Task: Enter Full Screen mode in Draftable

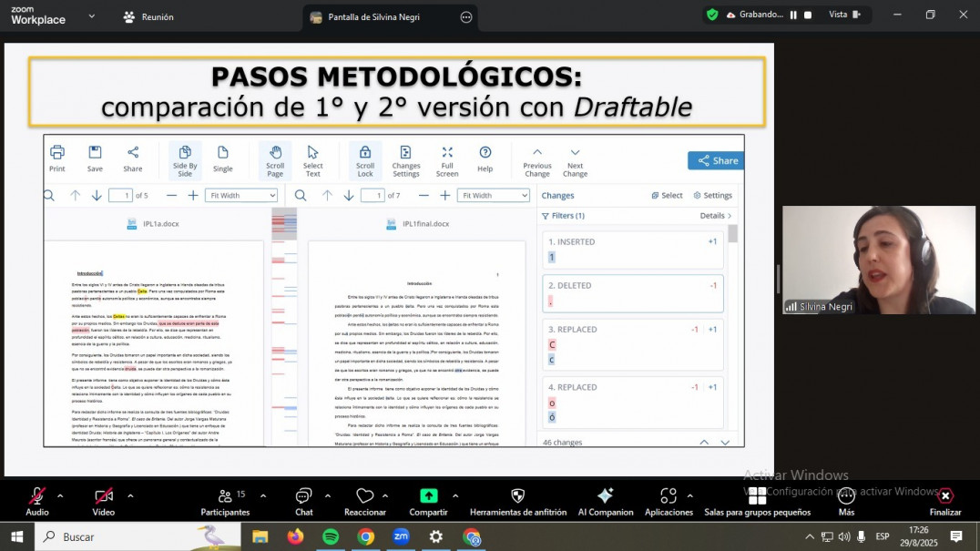Action: (x=447, y=160)
